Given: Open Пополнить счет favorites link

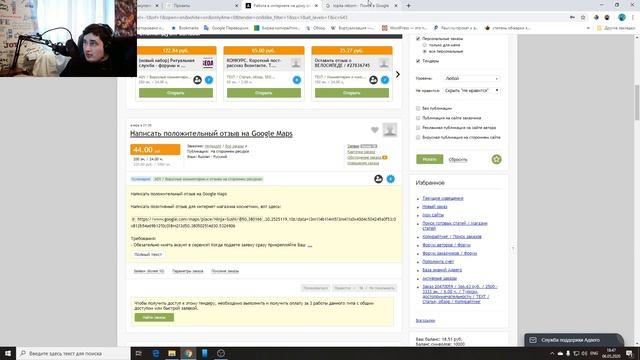Looking at the screenshot, I should click(438, 262).
